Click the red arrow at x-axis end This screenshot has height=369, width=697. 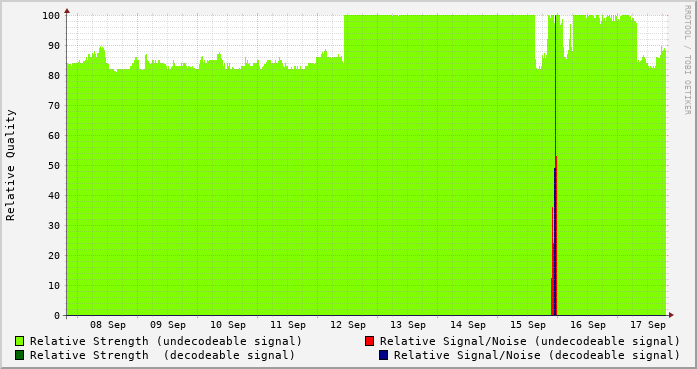point(671,315)
